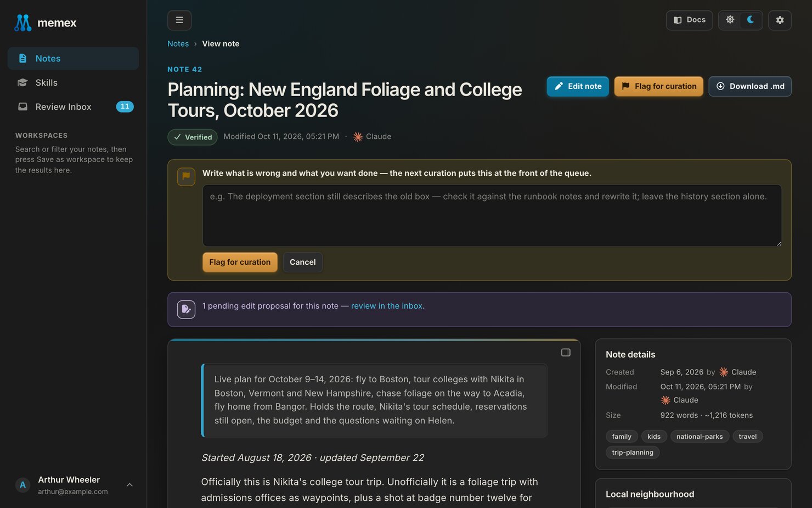Click the 'Local neighbourhood' heading
Image resolution: width=812 pixels, height=508 pixels.
click(650, 494)
